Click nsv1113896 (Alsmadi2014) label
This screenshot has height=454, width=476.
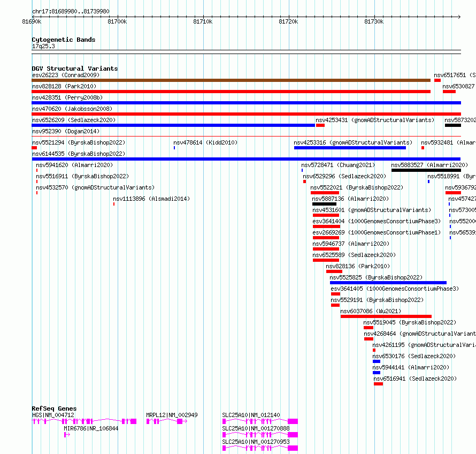click(151, 199)
